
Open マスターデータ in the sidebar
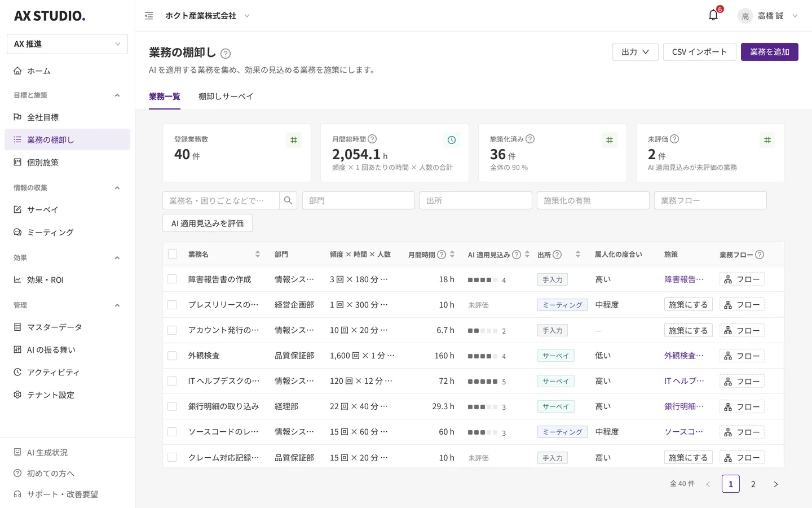click(67, 327)
